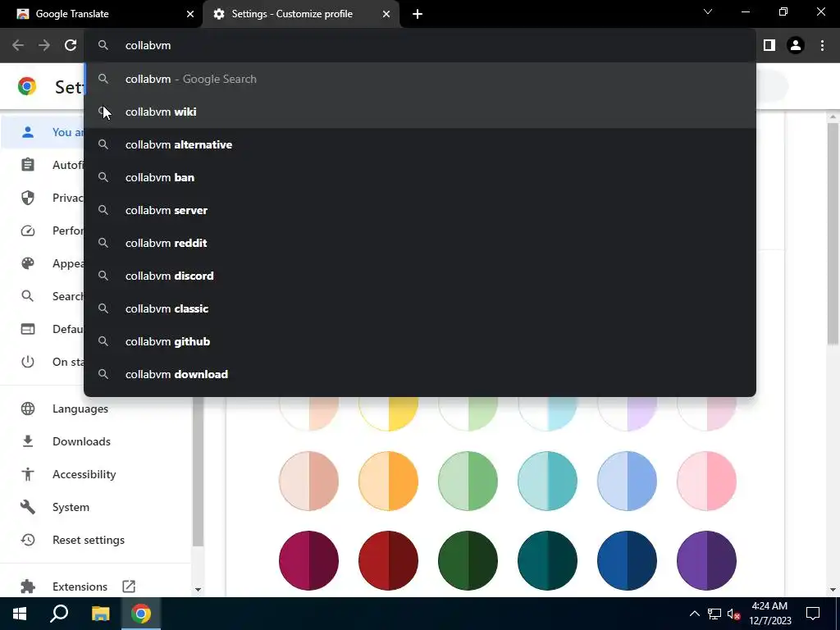Select the dark green theme color swatch
This screenshot has height=630, width=840.
[468, 560]
